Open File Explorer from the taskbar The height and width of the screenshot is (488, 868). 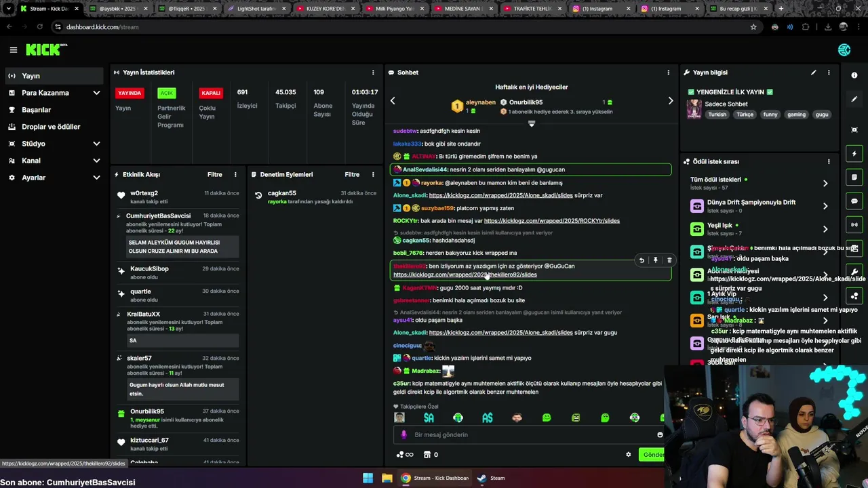pyautogui.click(x=387, y=478)
